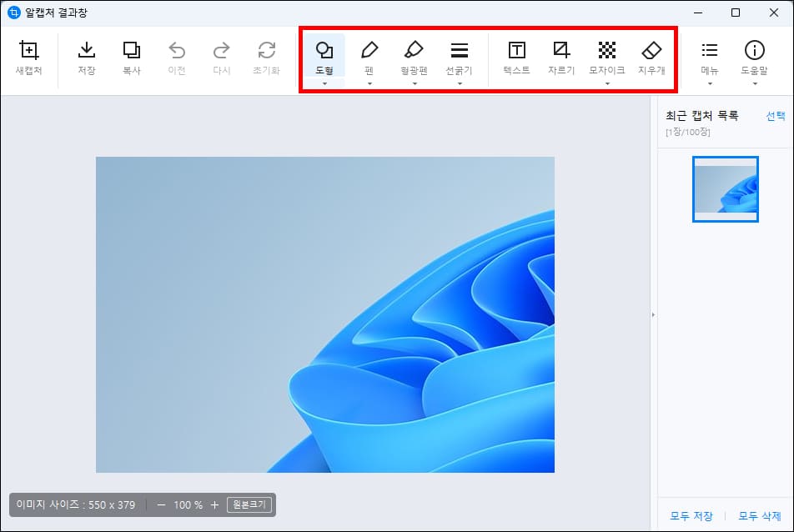Click 모두 저장 to save all
Screen dimensions: 794x532
pos(691,516)
